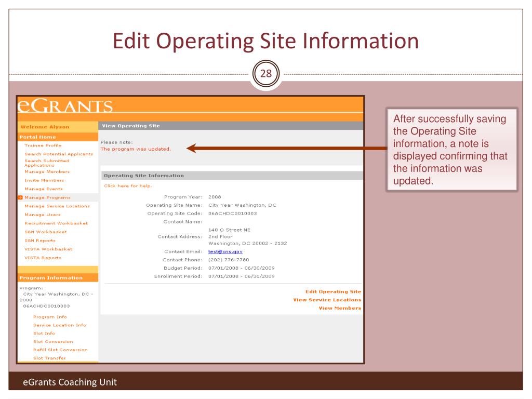
Task: Click Program Year value 2008
Action: coord(215,197)
